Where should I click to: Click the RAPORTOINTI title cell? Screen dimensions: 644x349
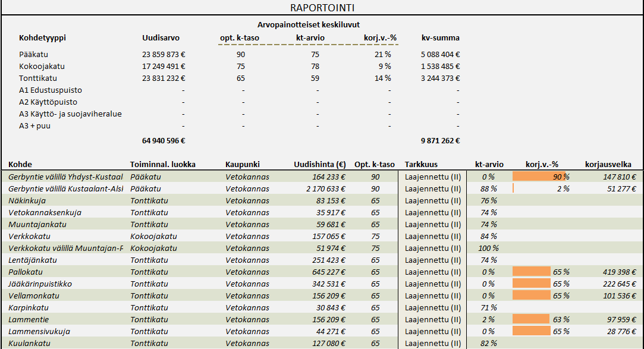click(x=322, y=8)
